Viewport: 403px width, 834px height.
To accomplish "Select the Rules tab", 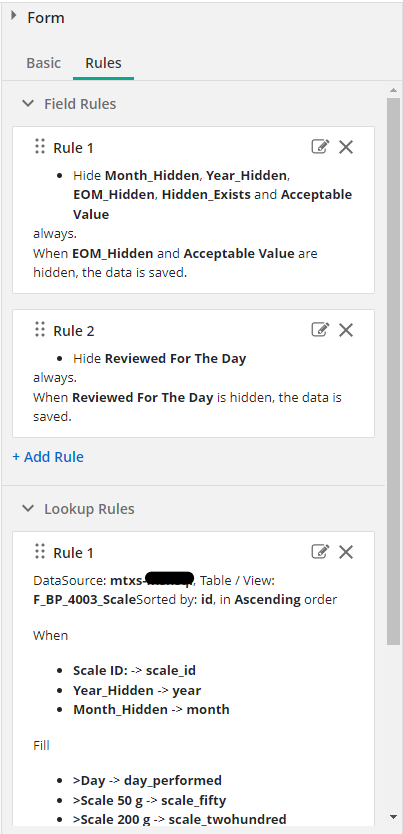I will pyautogui.click(x=104, y=63).
